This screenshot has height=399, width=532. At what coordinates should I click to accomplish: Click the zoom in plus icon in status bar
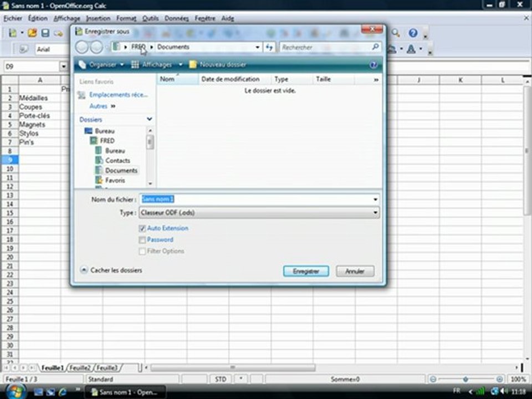tap(499, 379)
